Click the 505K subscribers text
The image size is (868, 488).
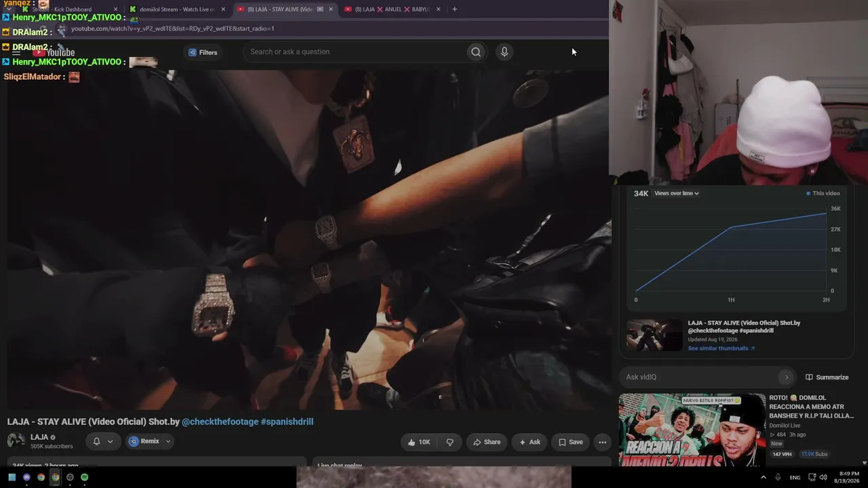pyautogui.click(x=52, y=447)
